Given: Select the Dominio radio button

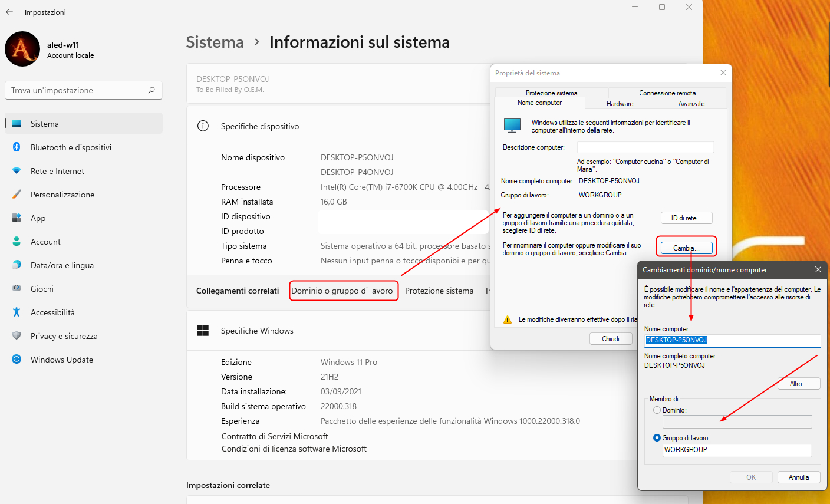Looking at the screenshot, I should click(x=657, y=410).
